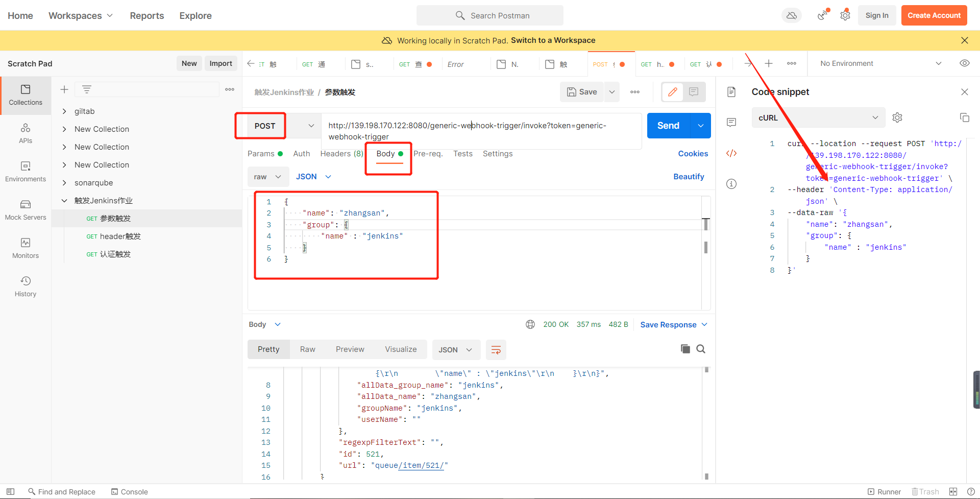Open the request comments icon
980x499 pixels.
click(693, 92)
